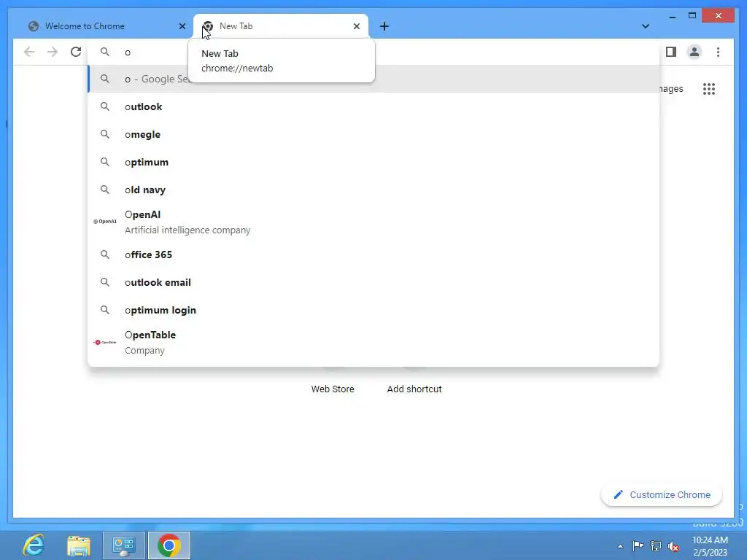Click the OpenTable logo thumbnail
The width and height of the screenshot is (747, 560).
point(105,343)
